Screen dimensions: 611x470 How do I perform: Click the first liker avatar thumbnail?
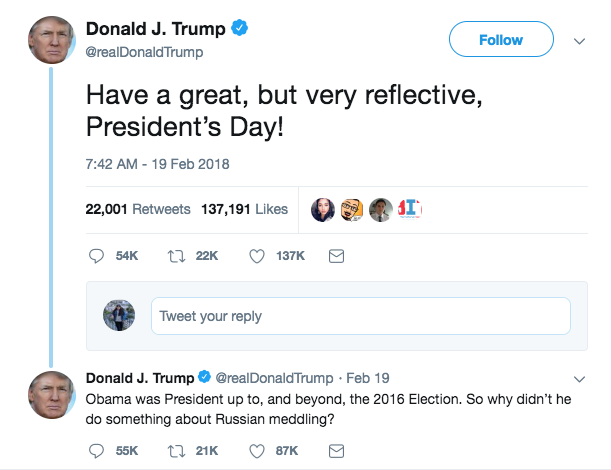click(323, 209)
